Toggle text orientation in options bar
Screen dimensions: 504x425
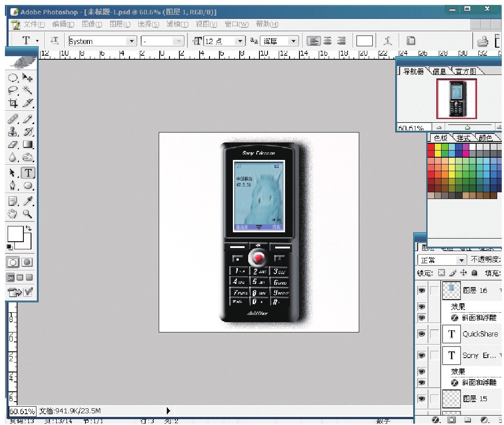click(x=54, y=41)
